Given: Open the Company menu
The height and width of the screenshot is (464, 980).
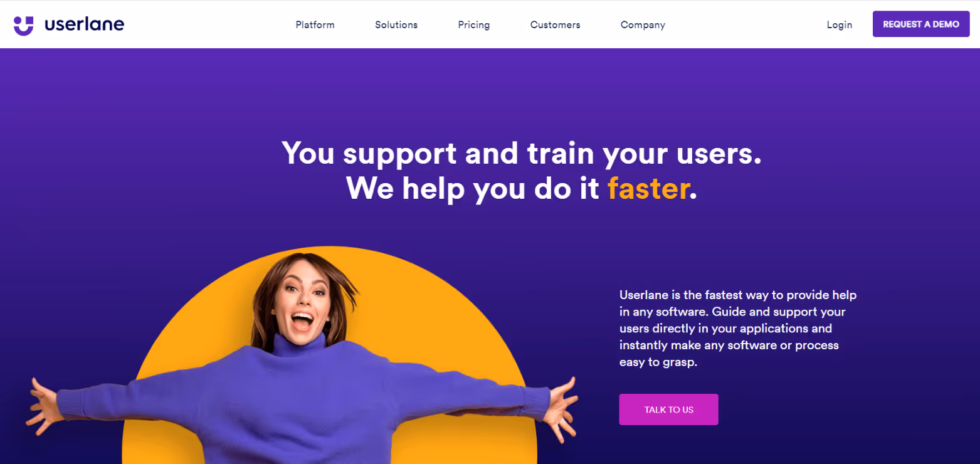Looking at the screenshot, I should point(643,25).
